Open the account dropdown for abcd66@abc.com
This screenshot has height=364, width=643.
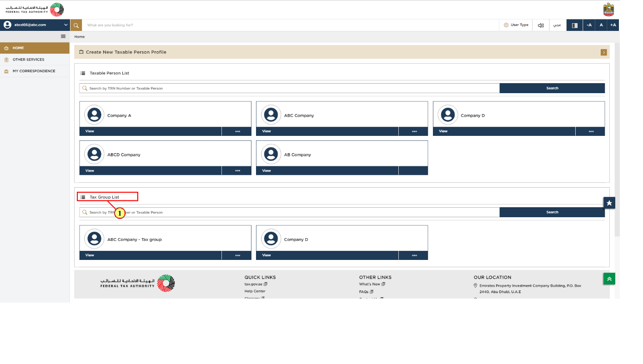coord(35,25)
